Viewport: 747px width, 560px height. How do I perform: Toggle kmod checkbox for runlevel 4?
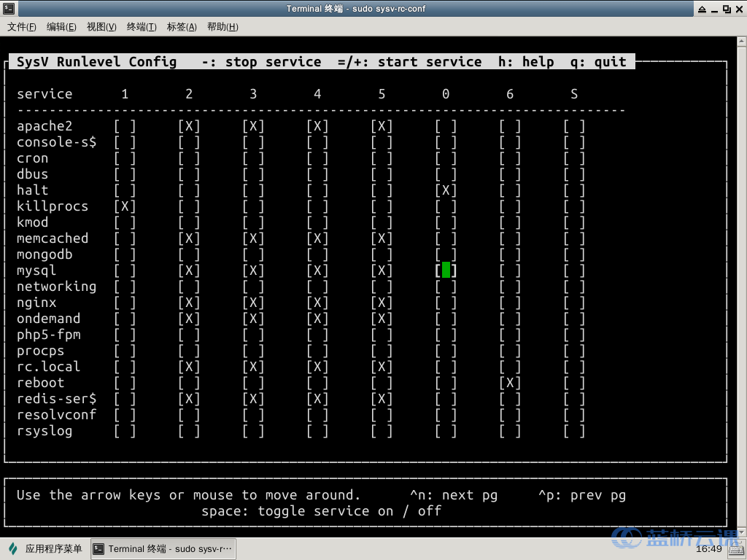click(318, 222)
